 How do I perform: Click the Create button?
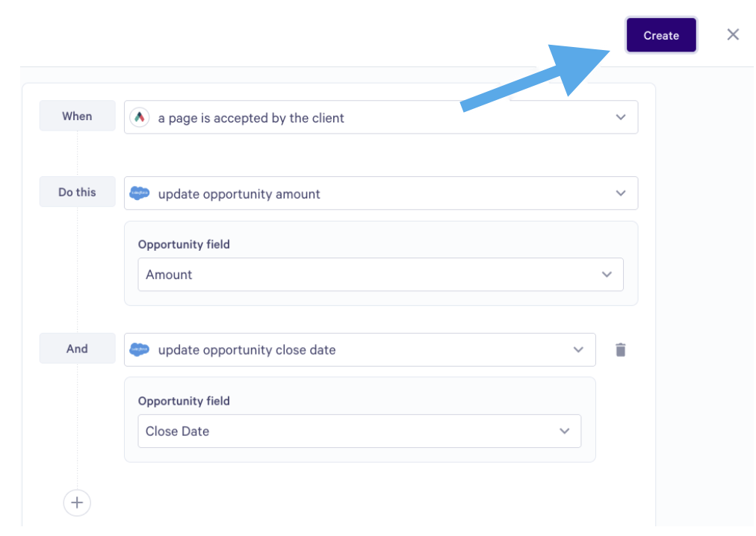tap(661, 35)
